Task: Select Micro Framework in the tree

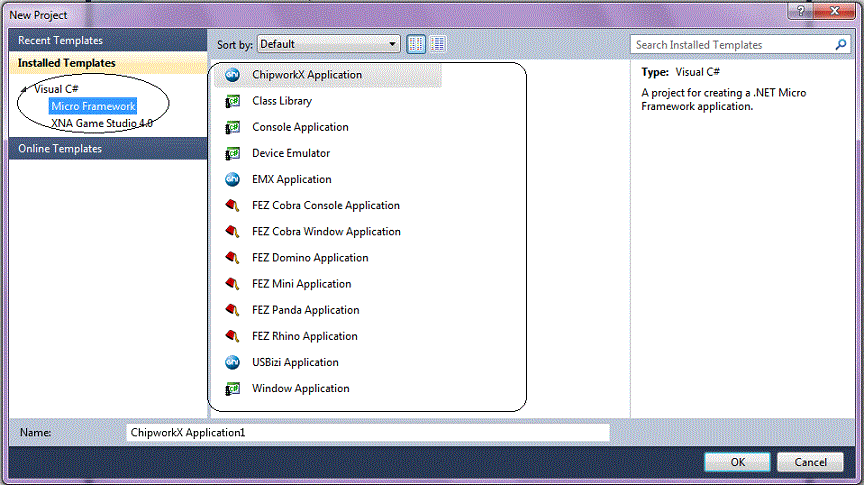Action: (93, 106)
